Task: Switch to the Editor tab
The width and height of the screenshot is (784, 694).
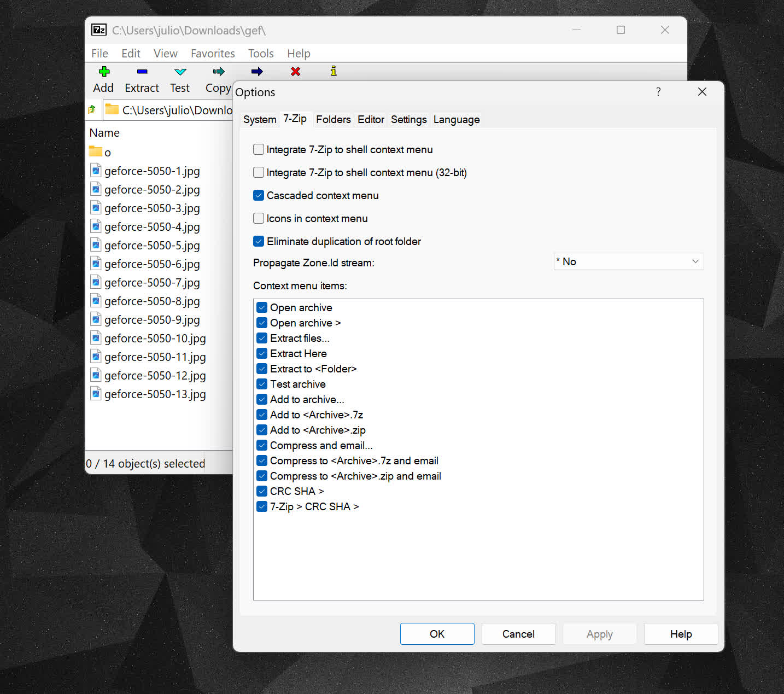Action: (x=371, y=119)
